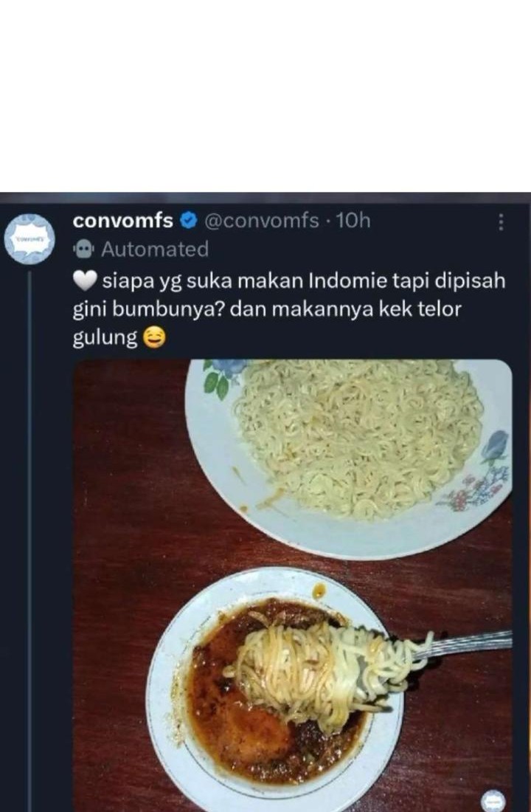Viewport: 531px width, 812px height.
Task: Click the words telor gulung in tweet
Action: coord(266,323)
